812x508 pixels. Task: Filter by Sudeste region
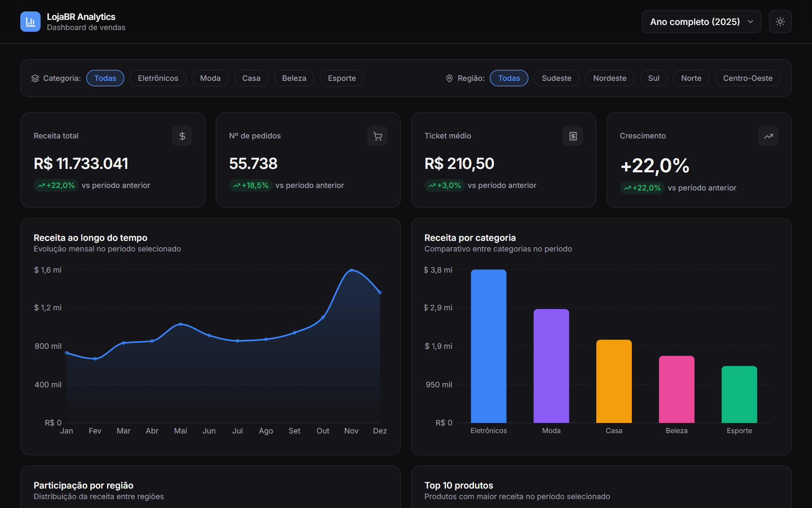[557, 78]
